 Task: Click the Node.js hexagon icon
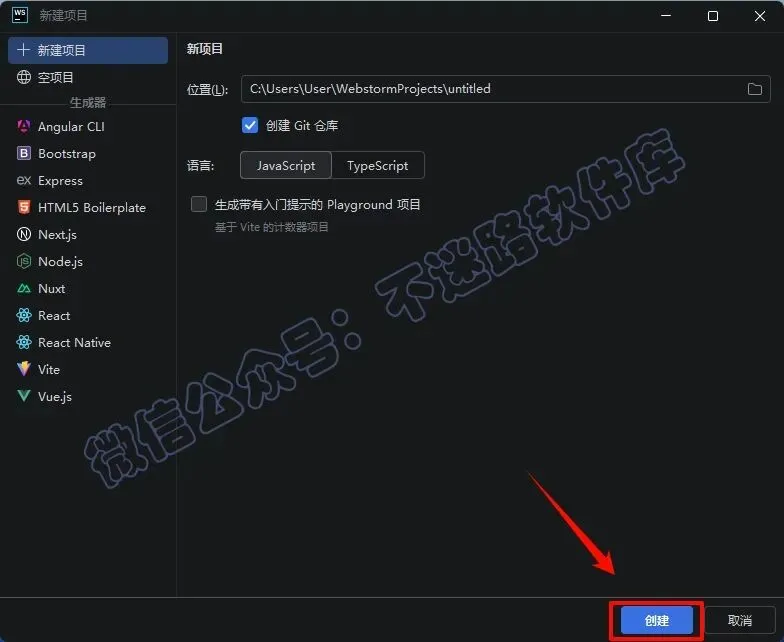[x=24, y=262]
